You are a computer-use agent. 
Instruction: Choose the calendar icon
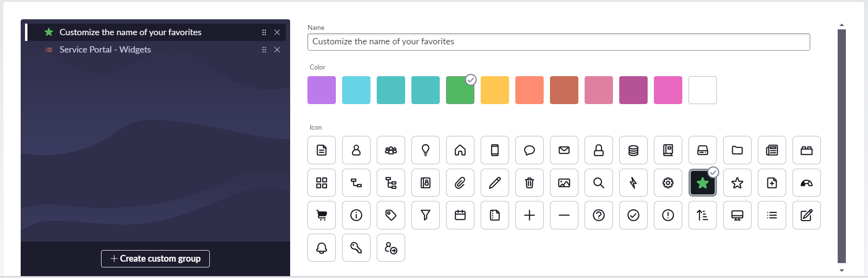point(460,215)
